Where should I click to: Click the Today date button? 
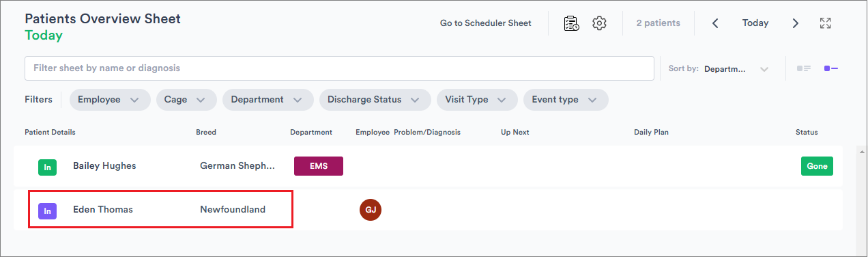755,23
